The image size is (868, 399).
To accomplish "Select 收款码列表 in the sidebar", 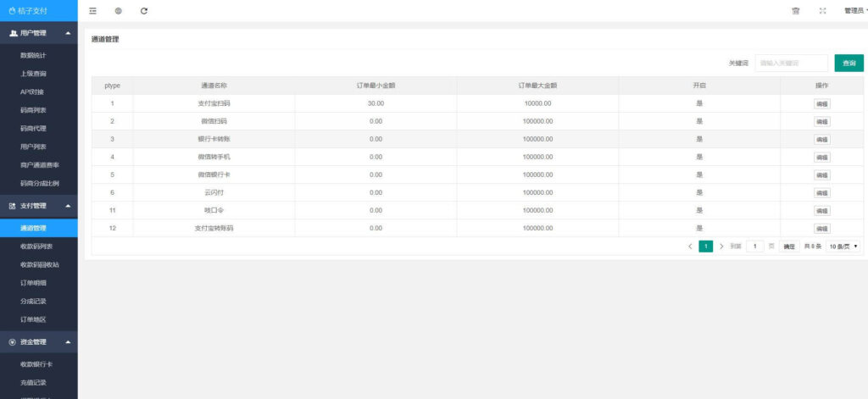I will (x=36, y=247).
